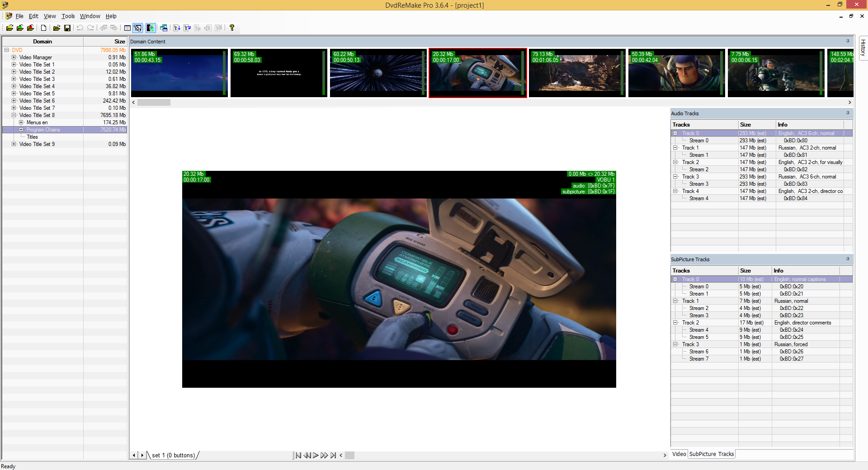
Task: Select Video Title Set 4 in tree
Action: pos(37,86)
